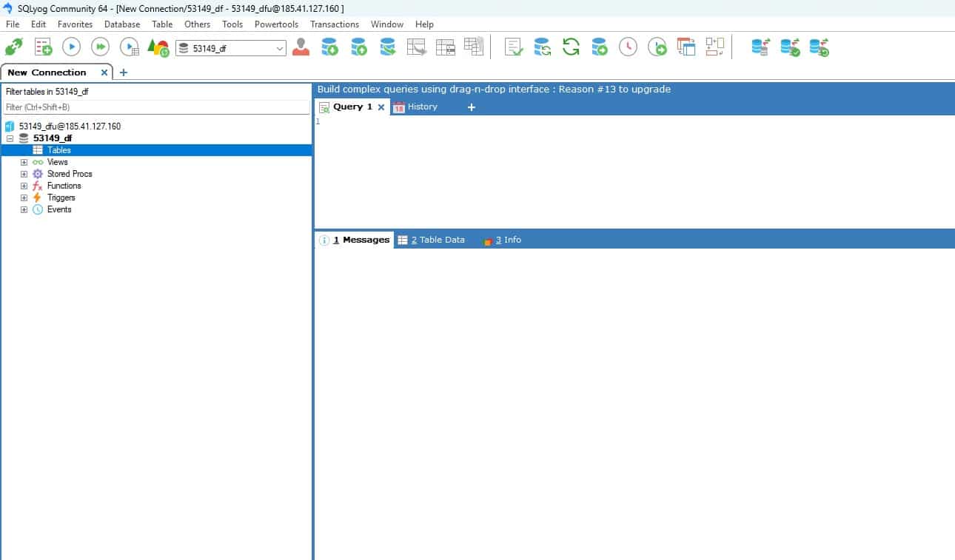The height and width of the screenshot is (560, 955).
Task: Click the filter tables input field
Action: [x=155, y=107]
